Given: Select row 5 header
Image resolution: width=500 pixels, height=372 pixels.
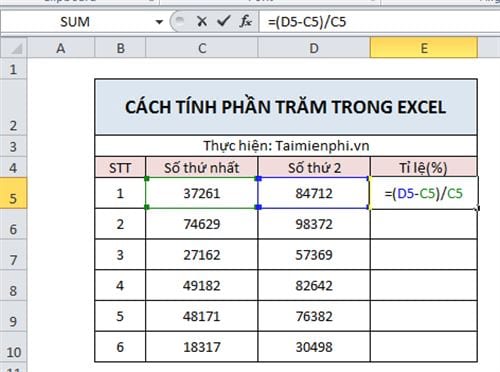Looking at the screenshot, I should 13,193.
